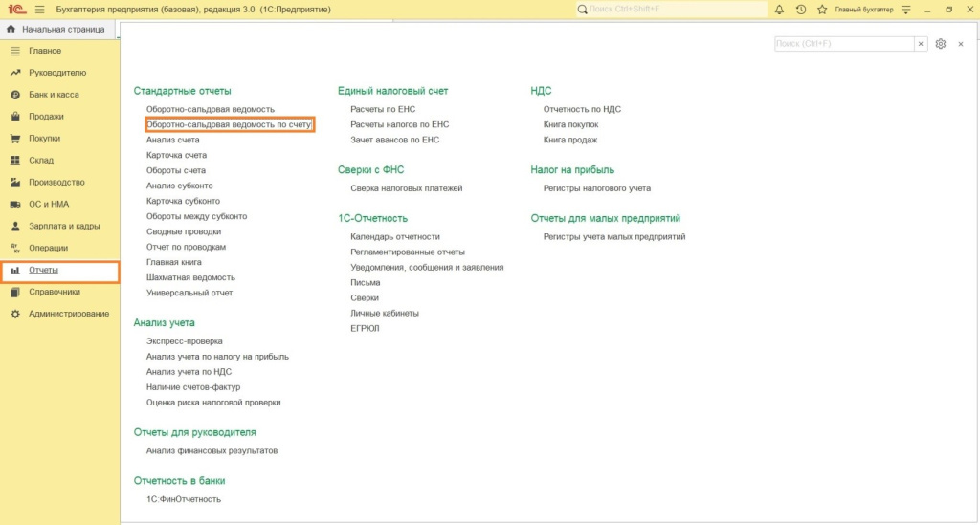
Task: Open the Главный бухгалтер user menu
Action: 864,10
